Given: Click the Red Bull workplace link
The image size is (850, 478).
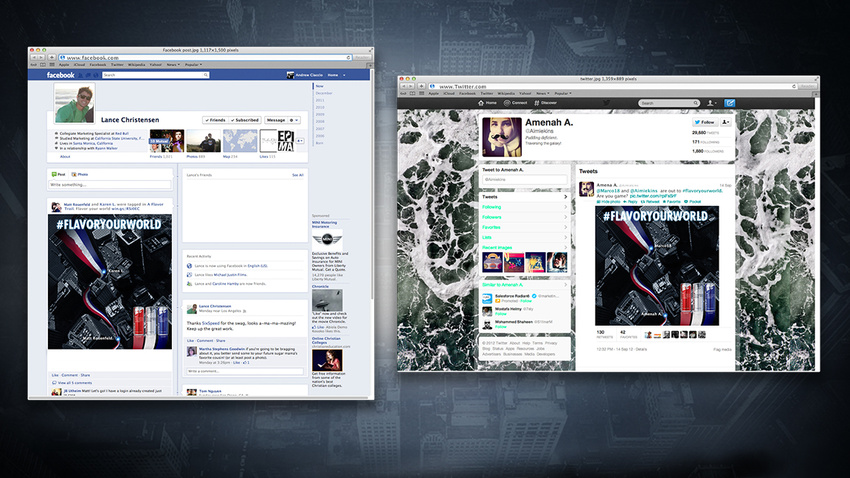Looking at the screenshot, I should [121, 133].
